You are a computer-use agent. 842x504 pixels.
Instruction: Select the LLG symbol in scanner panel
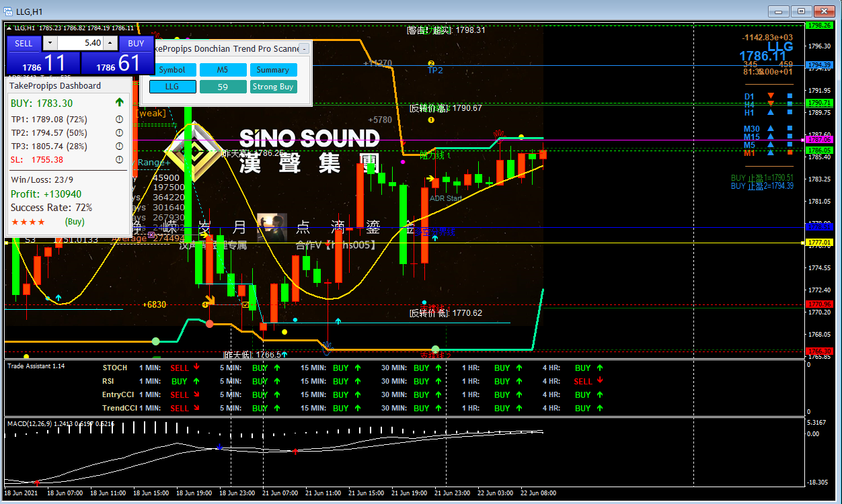[x=173, y=87]
